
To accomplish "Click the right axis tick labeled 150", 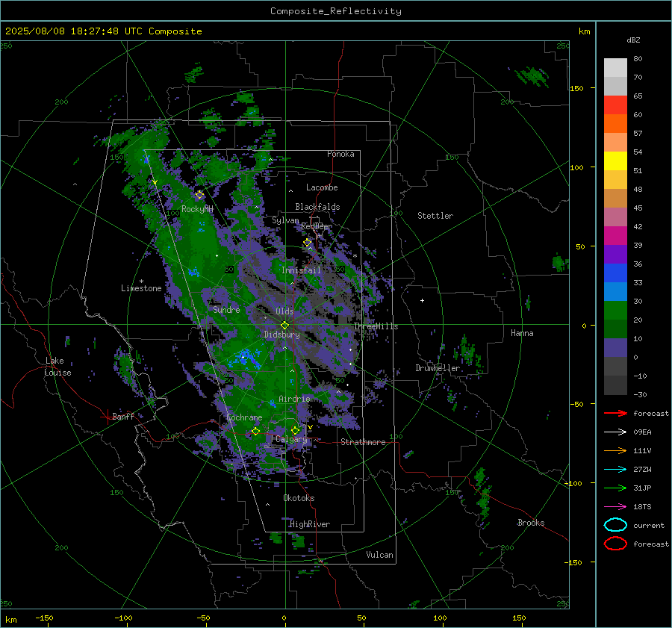I will (x=576, y=88).
